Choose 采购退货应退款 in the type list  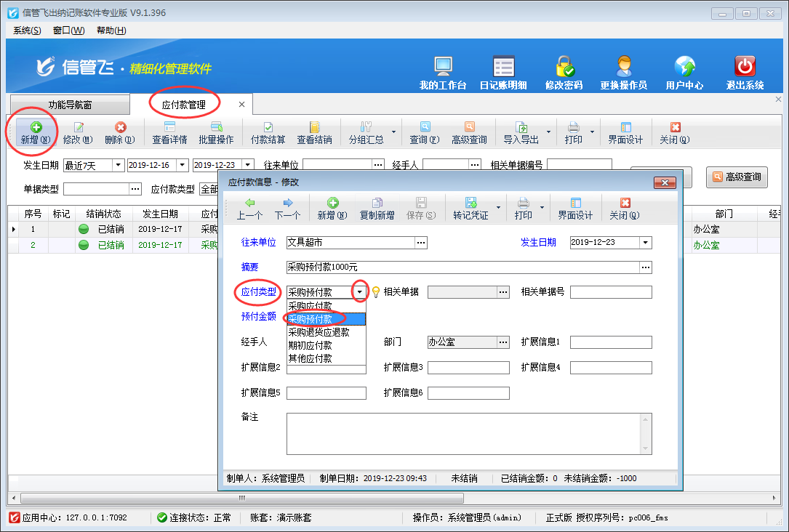[319, 332]
